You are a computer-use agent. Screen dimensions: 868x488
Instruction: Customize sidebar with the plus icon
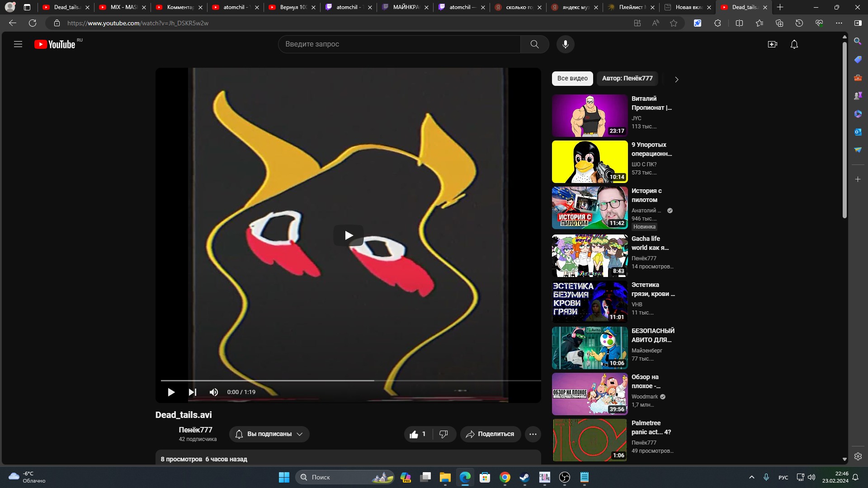coord(858,179)
